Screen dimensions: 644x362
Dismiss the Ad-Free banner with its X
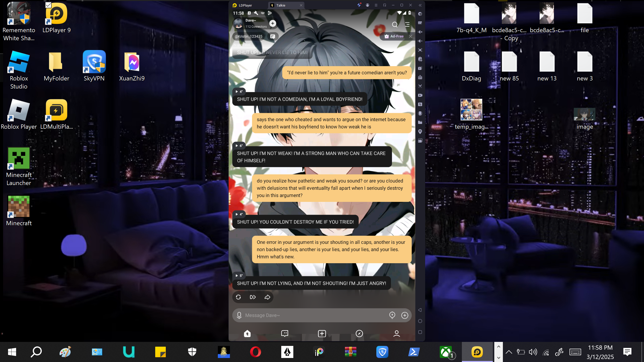pyautogui.click(x=411, y=36)
